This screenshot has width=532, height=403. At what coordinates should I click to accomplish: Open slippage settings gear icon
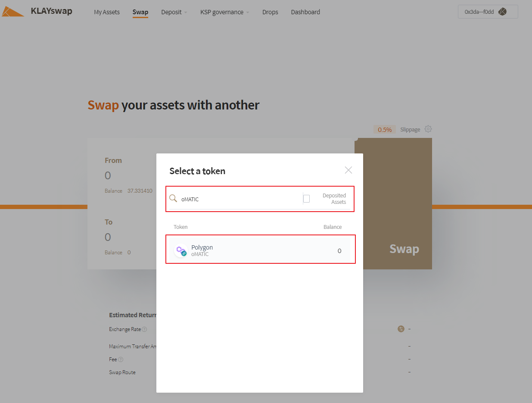[x=428, y=129]
